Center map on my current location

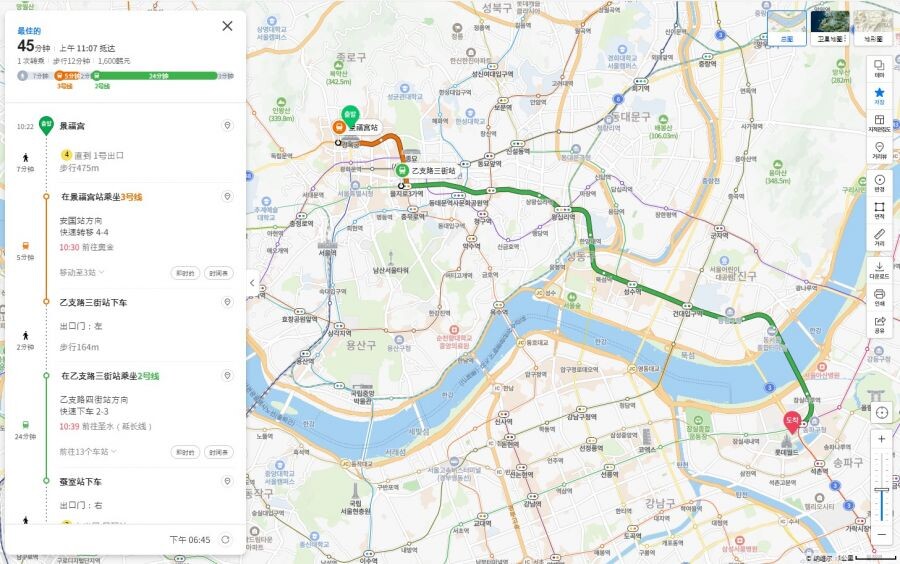[882, 413]
